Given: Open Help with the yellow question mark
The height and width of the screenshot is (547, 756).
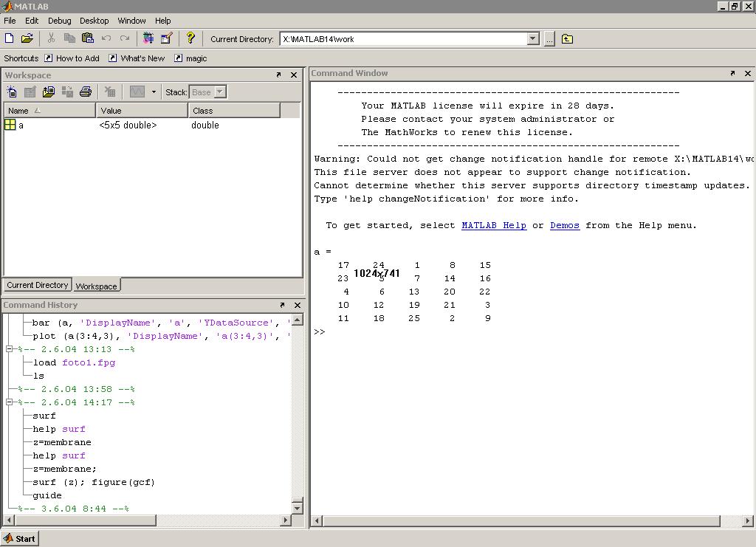Looking at the screenshot, I should pyautogui.click(x=190, y=38).
